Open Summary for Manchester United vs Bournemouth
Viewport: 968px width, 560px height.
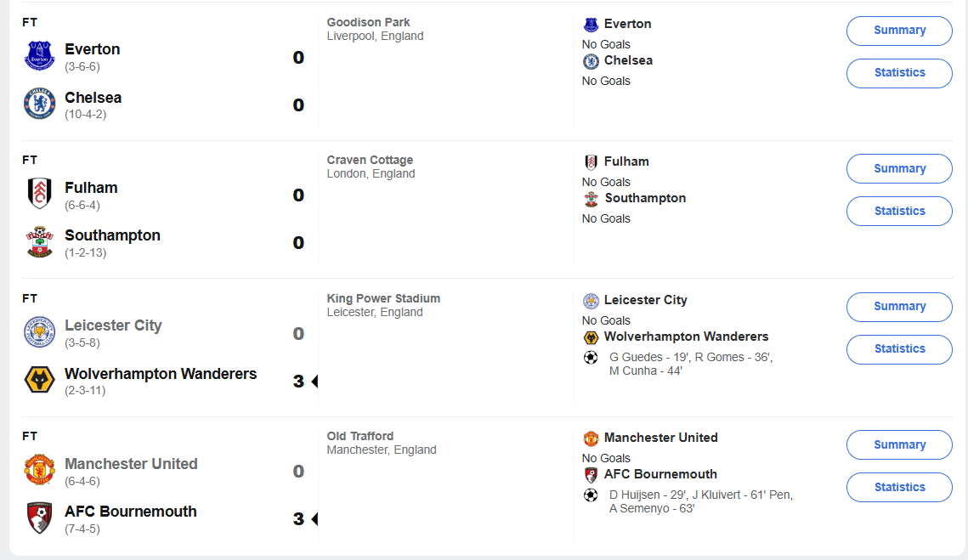coord(899,445)
